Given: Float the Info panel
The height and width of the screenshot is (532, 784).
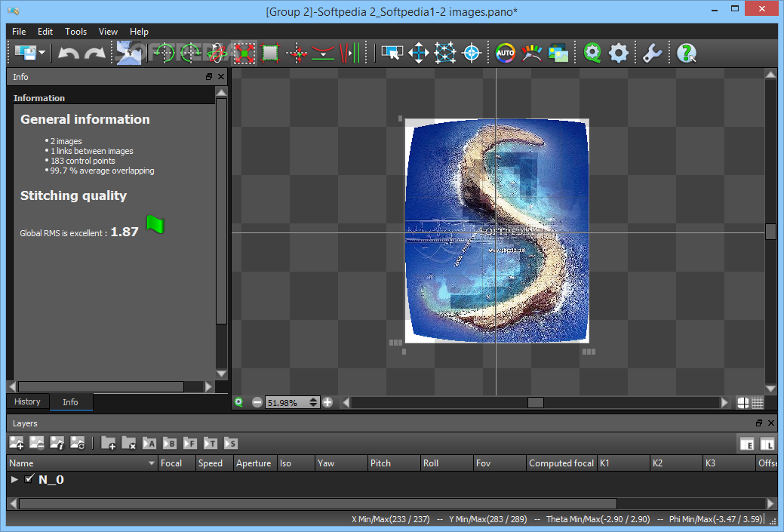Looking at the screenshot, I should pyautogui.click(x=209, y=76).
